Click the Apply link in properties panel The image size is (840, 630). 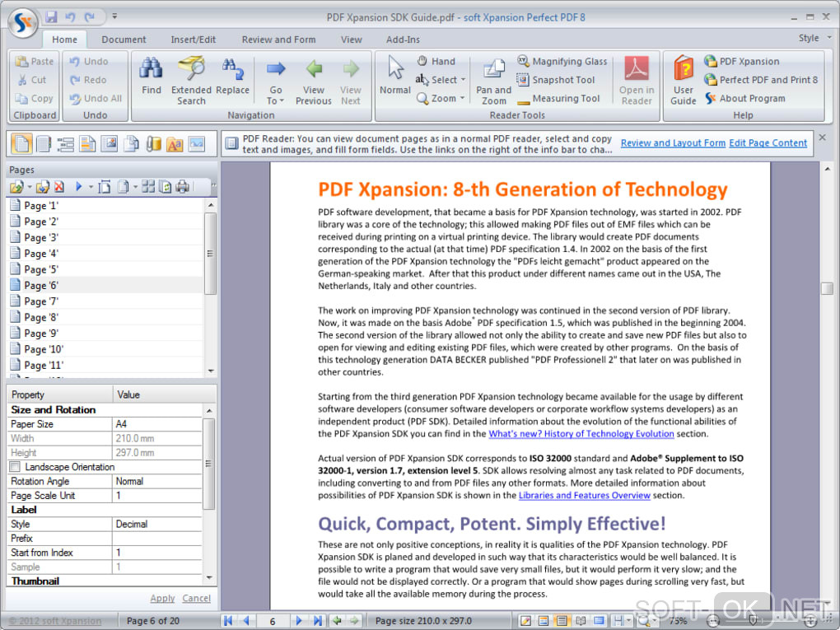click(162, 598)
